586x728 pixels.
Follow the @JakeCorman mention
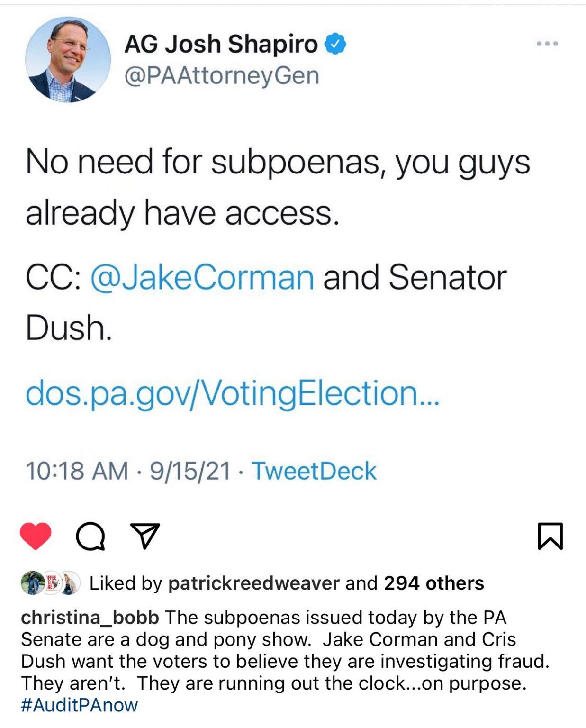pyautogui.click(x=202, y=277)
